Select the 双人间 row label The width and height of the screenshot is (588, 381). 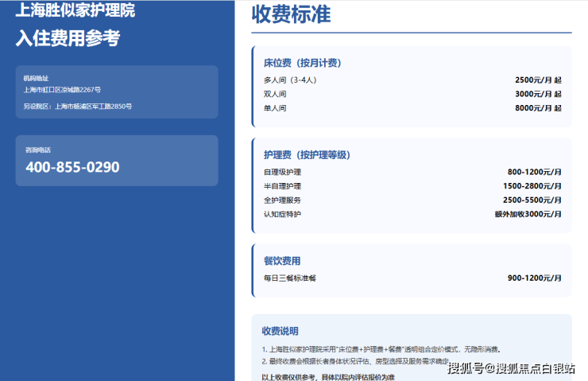coord(275,94)
